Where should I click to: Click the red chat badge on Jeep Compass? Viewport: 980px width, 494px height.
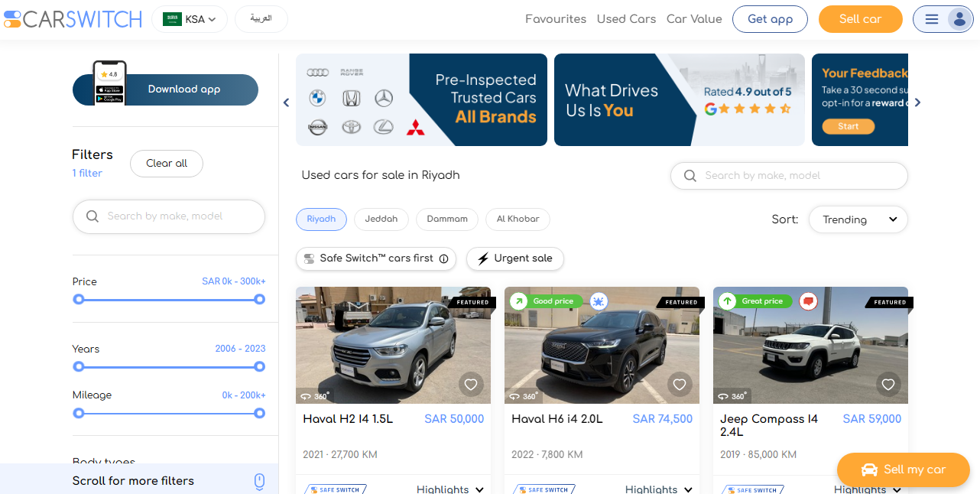[808, 301]
